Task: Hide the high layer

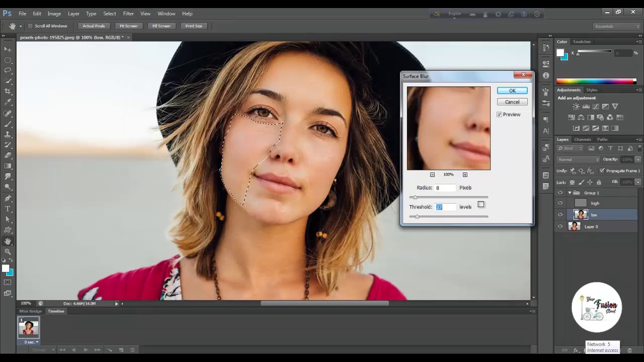Action: pyautogui.click(x=560, y=203)
